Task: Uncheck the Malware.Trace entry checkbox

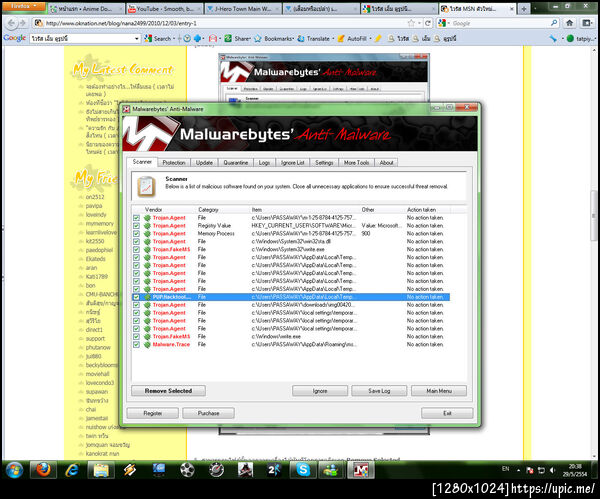Action: point(136,344)
